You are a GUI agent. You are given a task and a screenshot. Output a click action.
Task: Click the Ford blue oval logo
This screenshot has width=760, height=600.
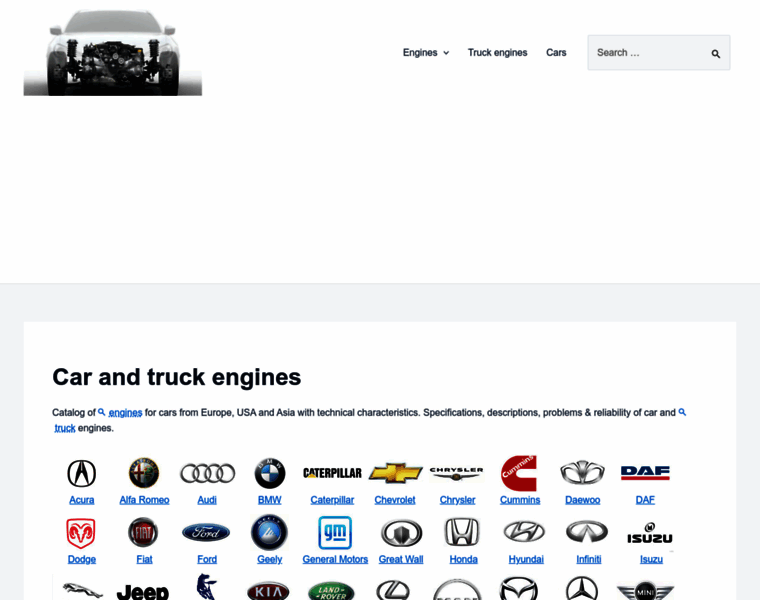pyautogui.click(x=206, y=533)
